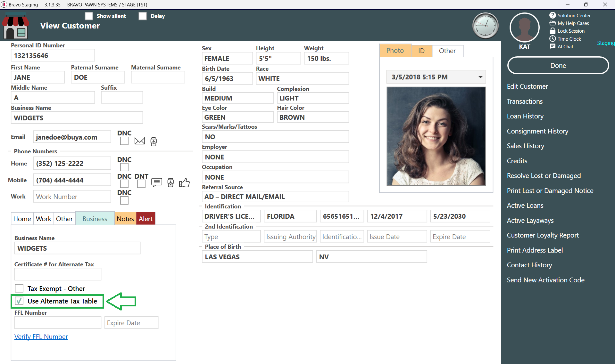Click the Mobile phone number field

pyautogui.click(x=72, y=180)
